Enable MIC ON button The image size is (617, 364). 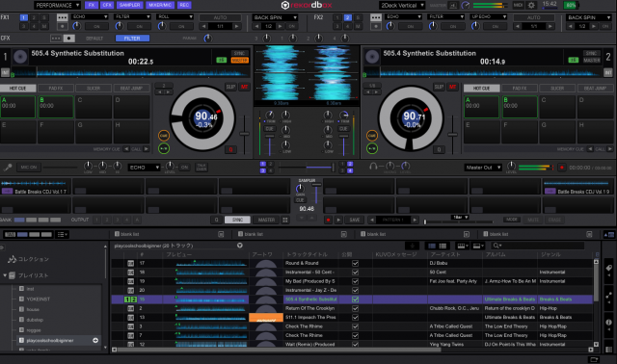[x=28, y=168]
